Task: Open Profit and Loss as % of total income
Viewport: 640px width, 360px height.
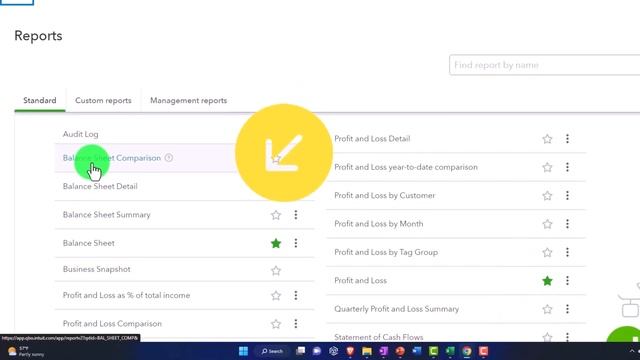Action: click(127, 296)
